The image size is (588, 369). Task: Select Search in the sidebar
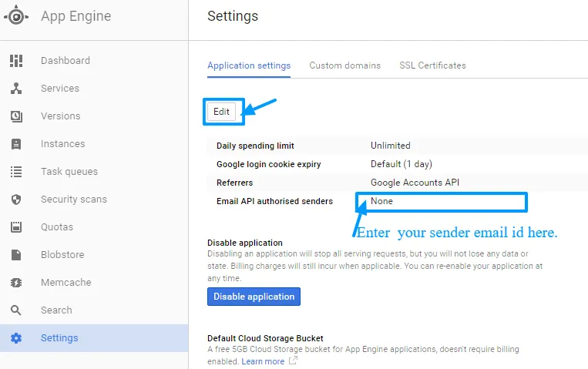pos(94,310)
